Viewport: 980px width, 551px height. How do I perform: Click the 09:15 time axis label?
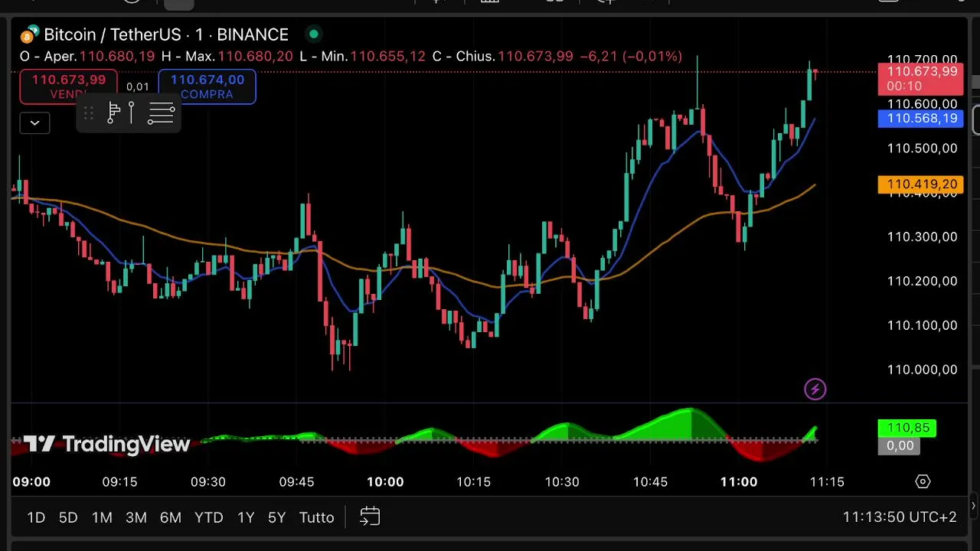tap(119, 482)
